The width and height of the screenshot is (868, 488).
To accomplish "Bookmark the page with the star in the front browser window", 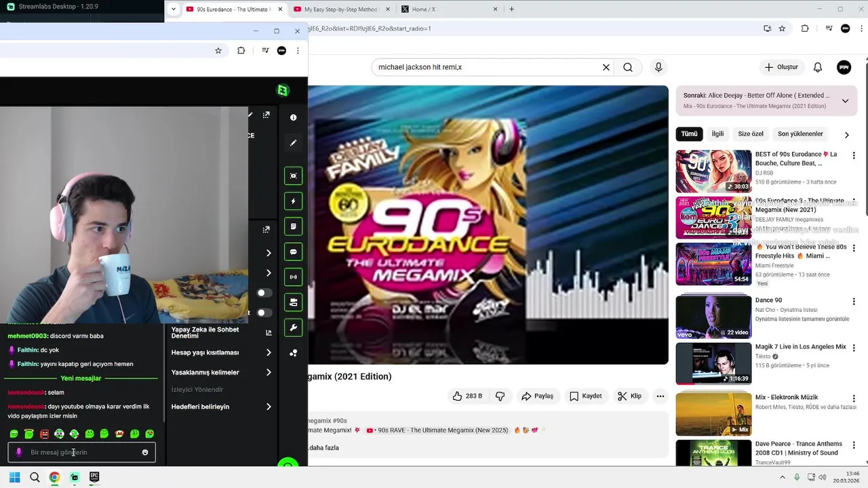I will pyautogui.click(x=218, y=50).
